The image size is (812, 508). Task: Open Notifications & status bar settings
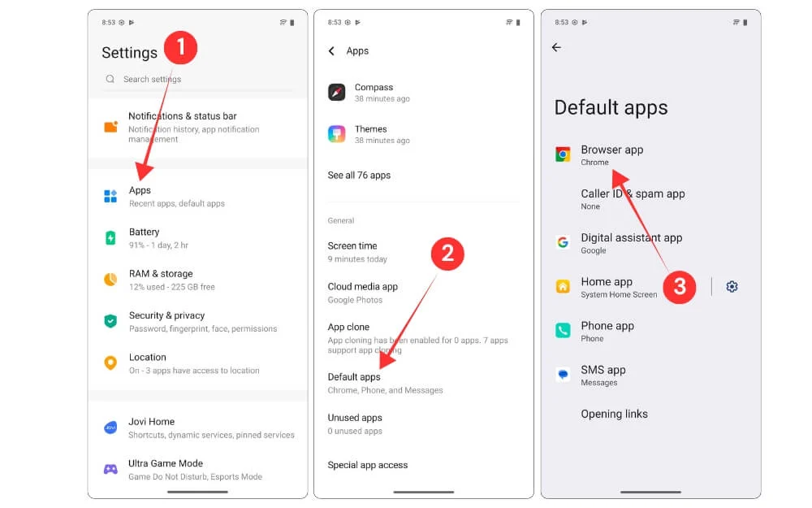click(197, 128)
